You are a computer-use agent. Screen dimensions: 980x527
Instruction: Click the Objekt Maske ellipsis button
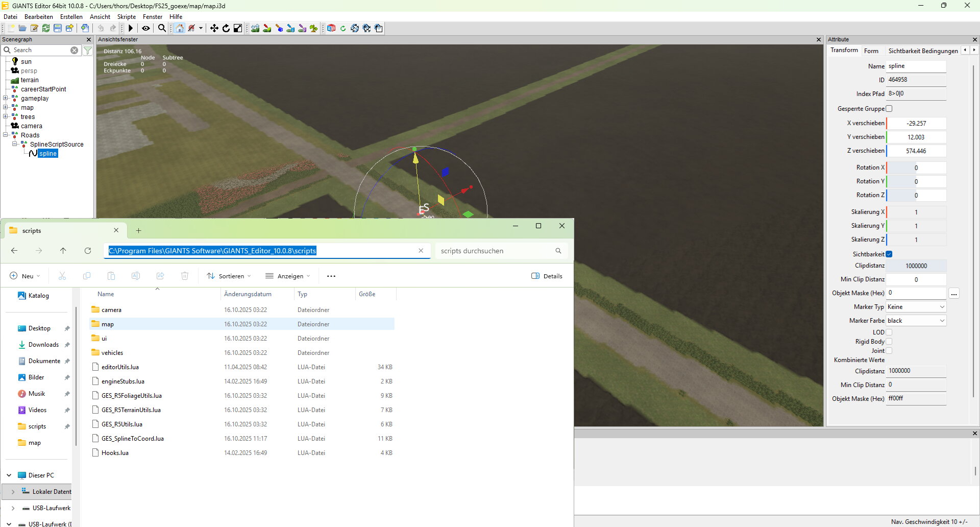954,294
